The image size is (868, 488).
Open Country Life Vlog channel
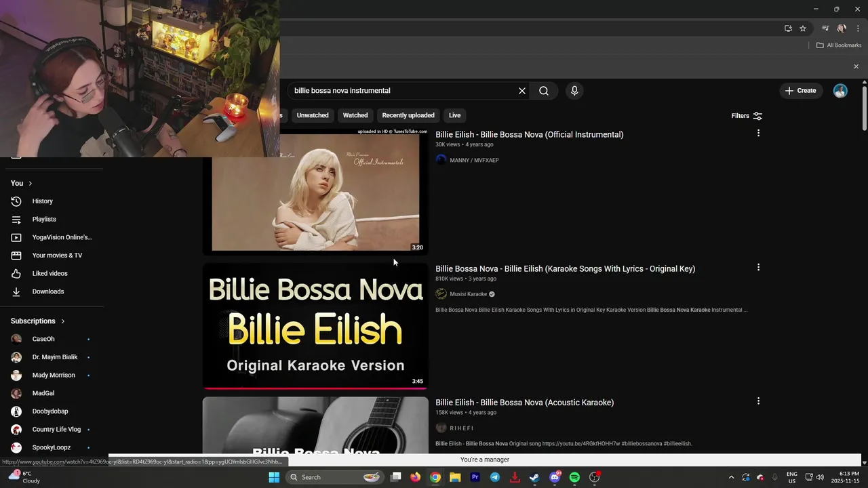[52, 429]
